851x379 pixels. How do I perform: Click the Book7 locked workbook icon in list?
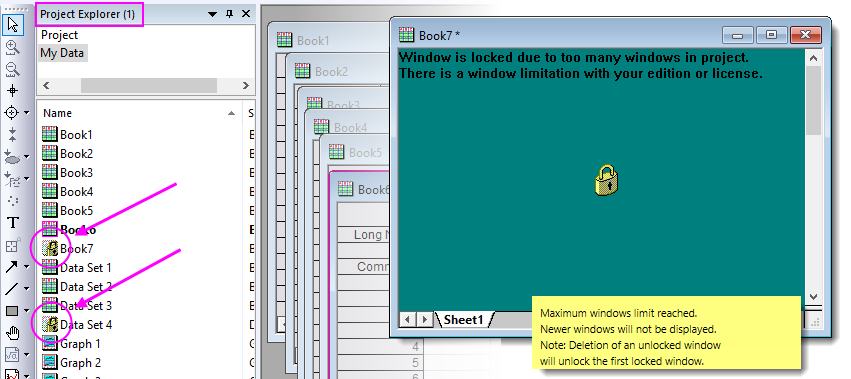(49, 249)
